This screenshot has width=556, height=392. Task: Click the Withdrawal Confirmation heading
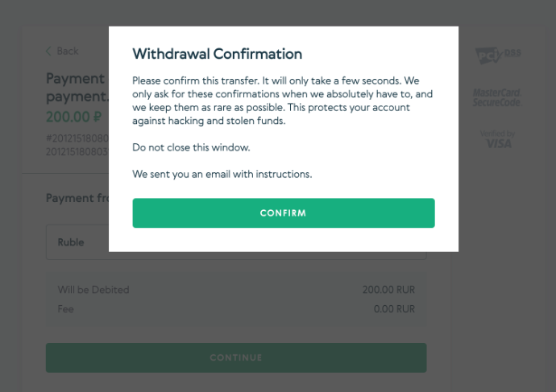(x=217, y=54)
